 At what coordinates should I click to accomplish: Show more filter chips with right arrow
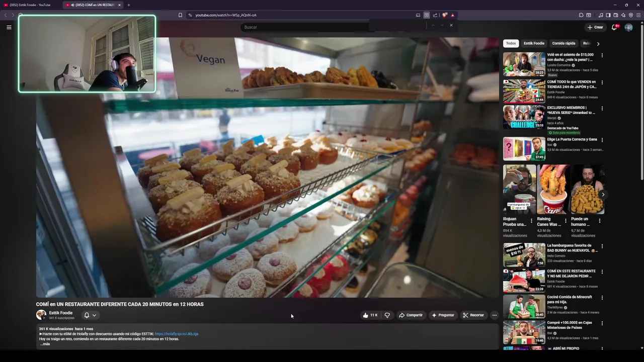tap(598, 44)
